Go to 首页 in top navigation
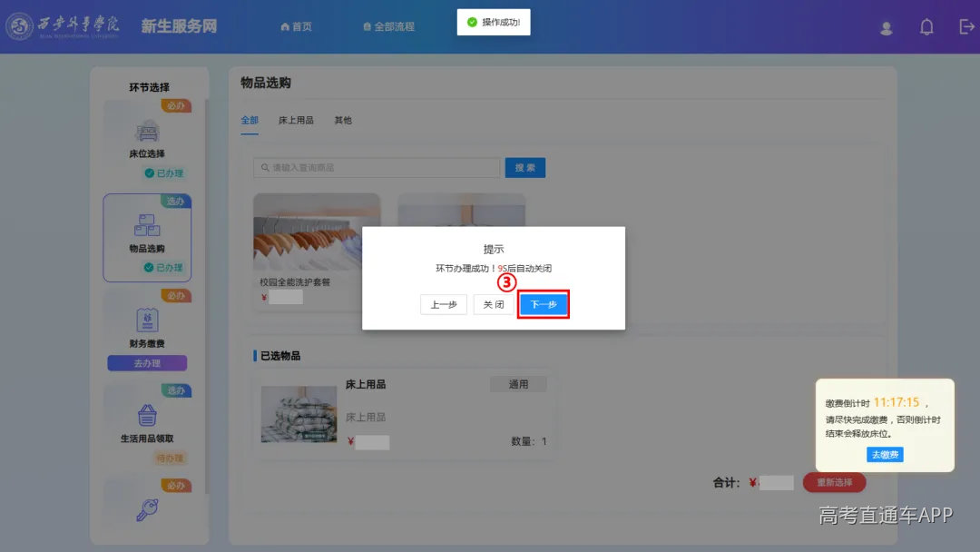 tap(296, 27)
